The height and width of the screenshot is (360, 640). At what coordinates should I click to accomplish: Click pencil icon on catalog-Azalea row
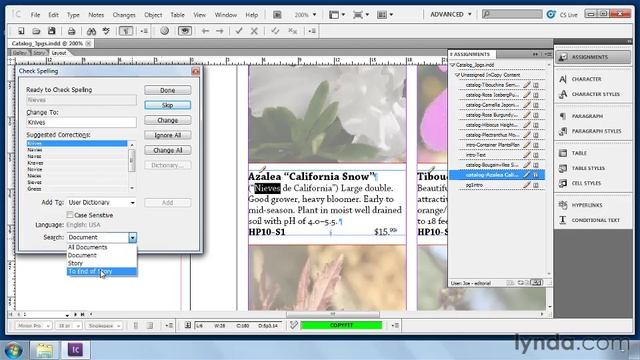527,175
